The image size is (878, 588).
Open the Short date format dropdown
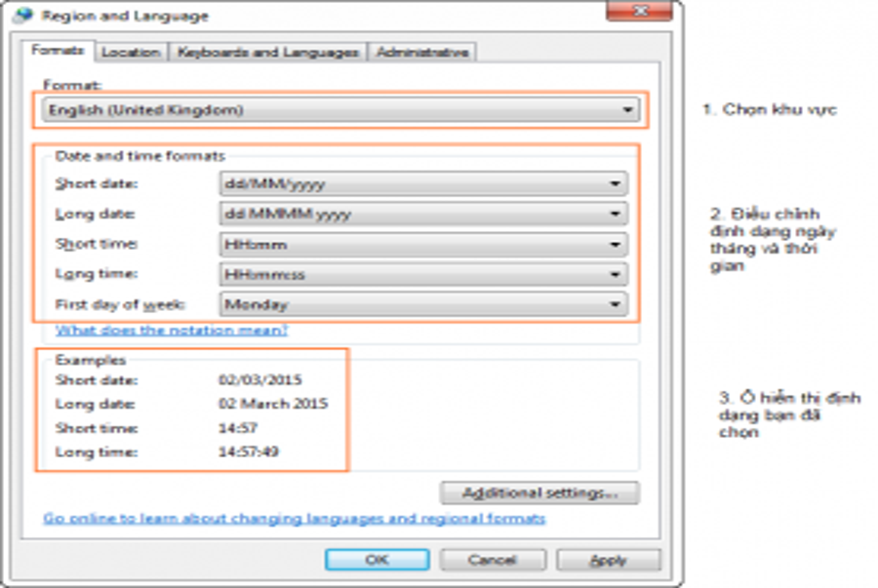(x=423, y=183)
